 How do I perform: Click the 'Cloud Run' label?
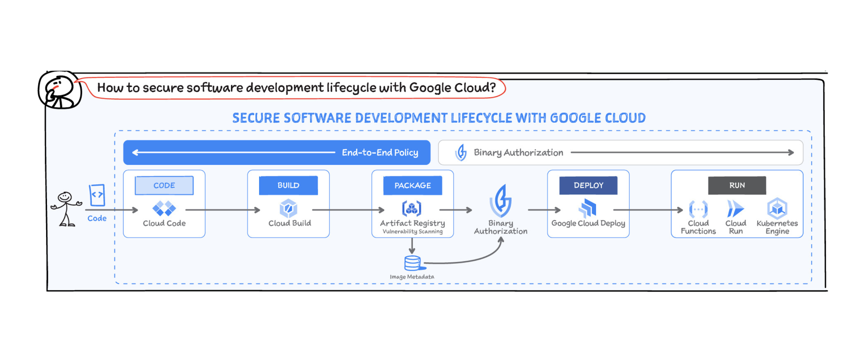coord(735,227)
